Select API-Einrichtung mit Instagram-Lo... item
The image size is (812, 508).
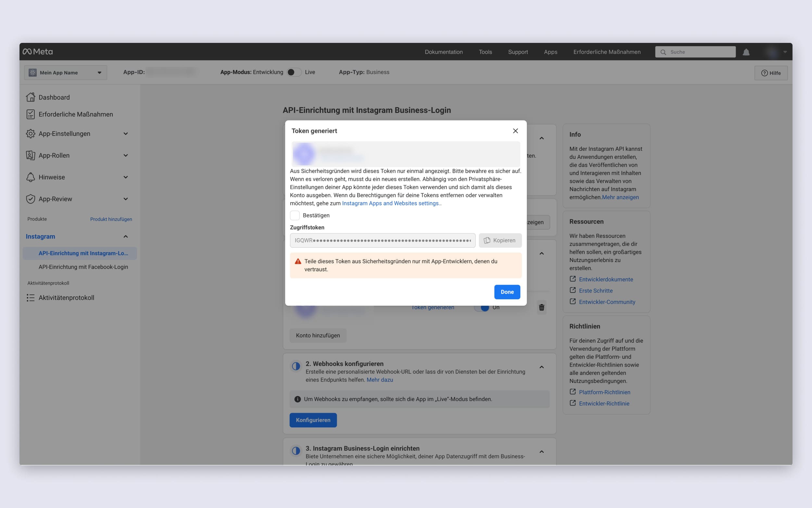click(80, 253)
